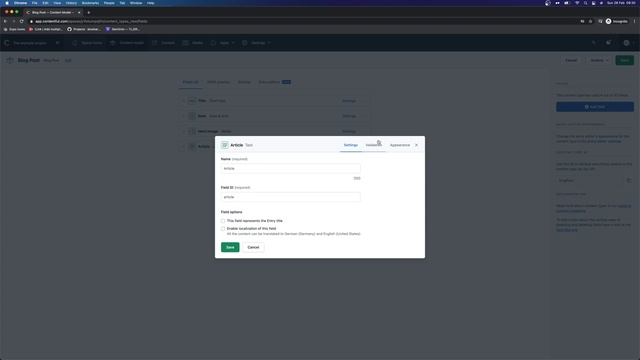The height and width of the screenshot is (360, 640).
Task: Click the Contentful logo in top navigation
Action: pos(7,42)
